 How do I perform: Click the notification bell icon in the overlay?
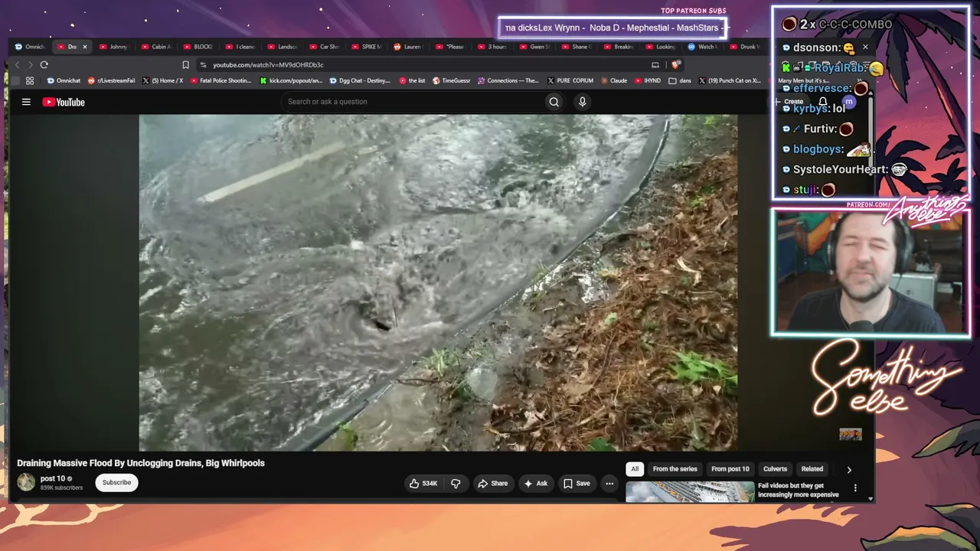[x=823, y=102]
